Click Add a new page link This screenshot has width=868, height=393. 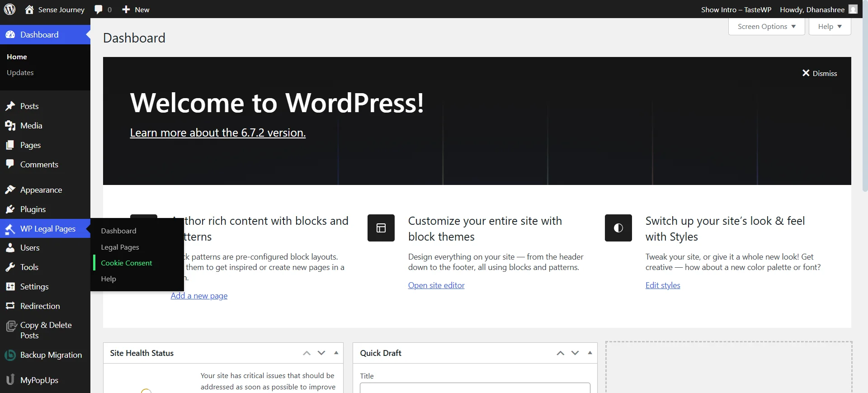coord(199,296)
